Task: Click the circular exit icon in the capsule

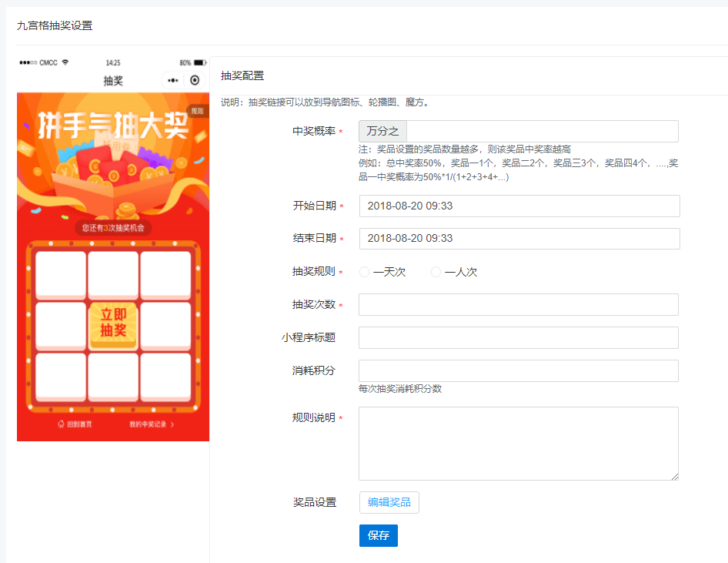Action: 194,80
